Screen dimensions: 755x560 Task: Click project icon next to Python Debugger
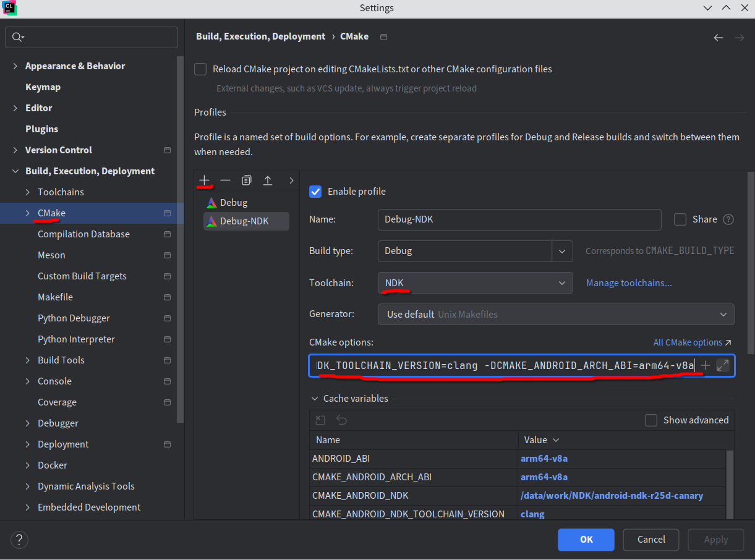coord(167,318)
